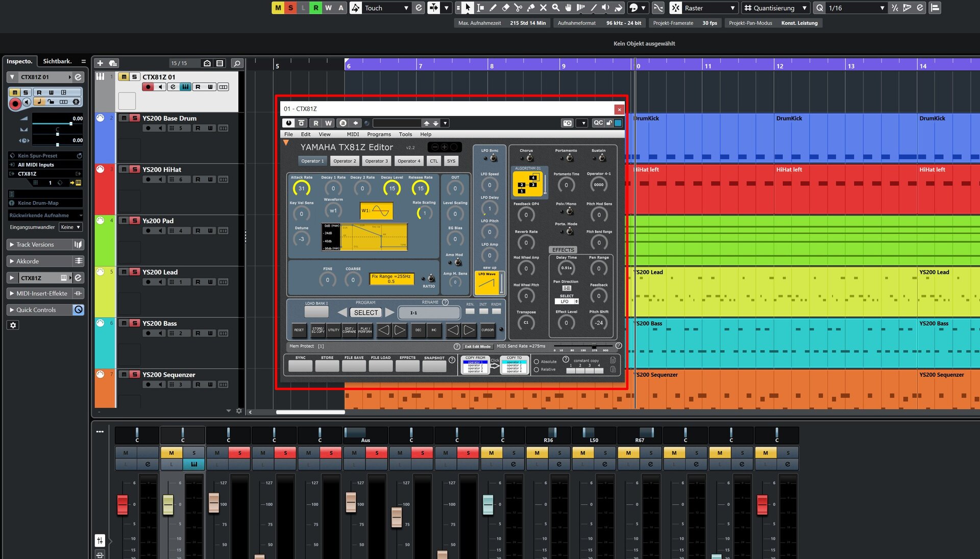Screen dimensions: 980x559
Task: Open the Raster snap type dropdown
Action: 710,8
